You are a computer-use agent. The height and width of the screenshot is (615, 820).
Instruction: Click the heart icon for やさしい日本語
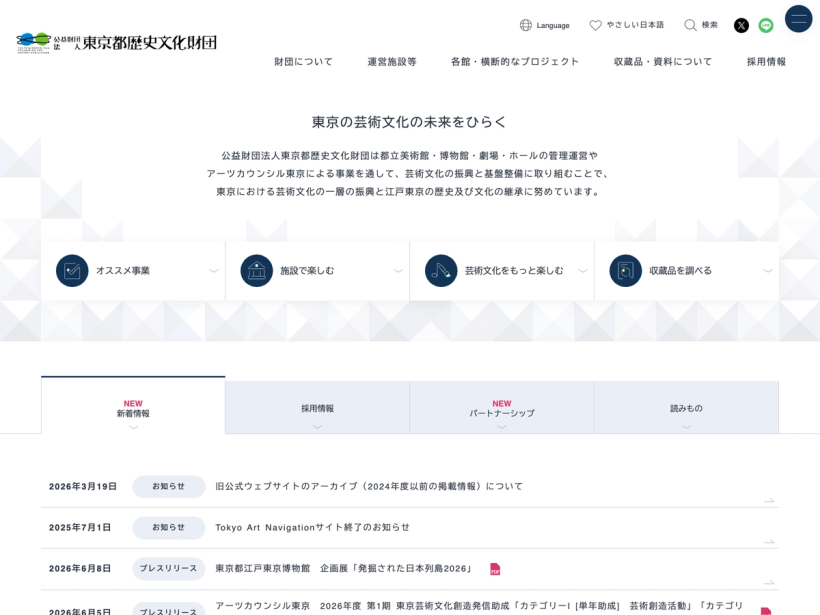595,25
